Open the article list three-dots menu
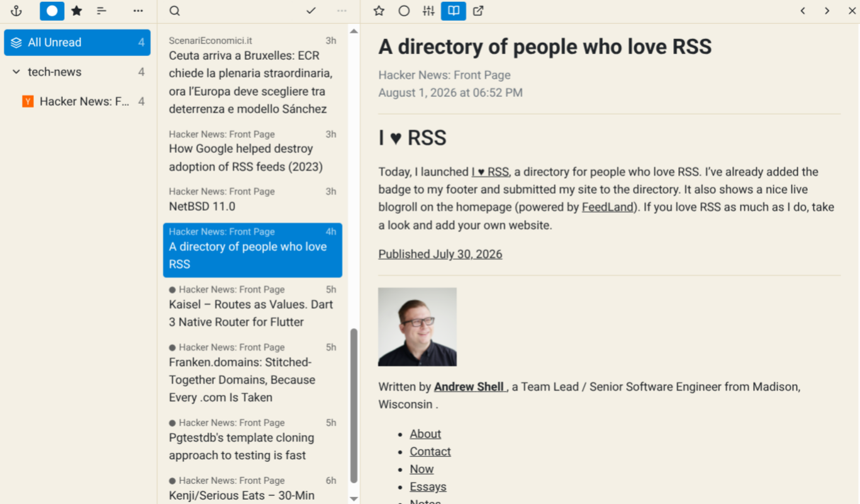The width and height of the screenshot is (860, 504). coord(342,11)
